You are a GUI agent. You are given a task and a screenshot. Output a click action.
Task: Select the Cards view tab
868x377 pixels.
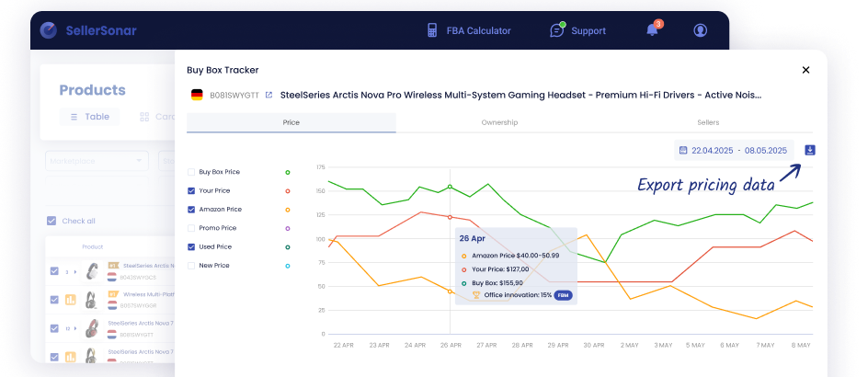pos(158,117)
